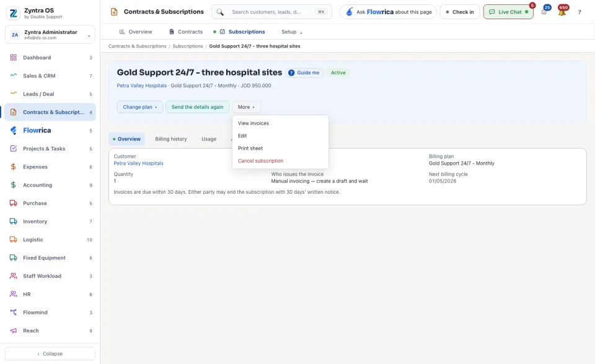Click the Staff Workload people icon

pyautogui.click(x=13, y=276)
